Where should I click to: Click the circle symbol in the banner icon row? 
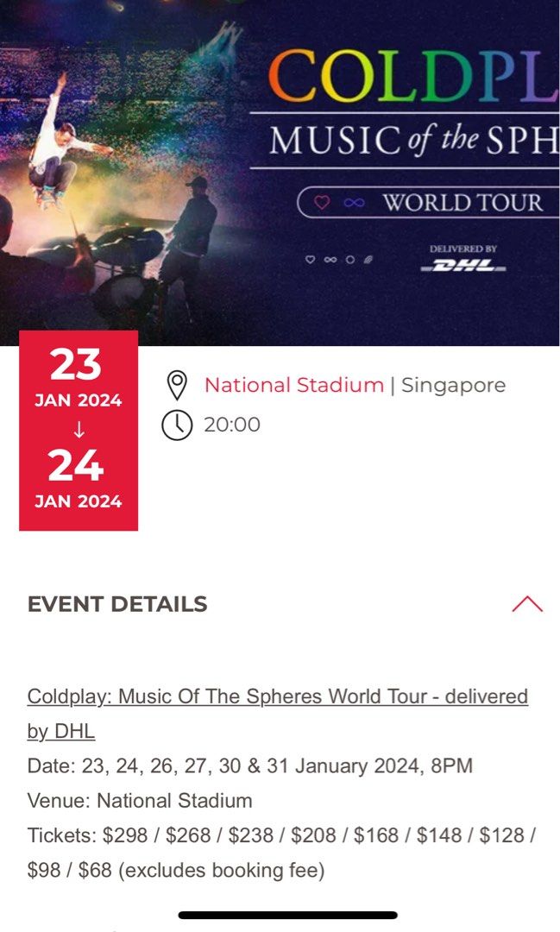click(x=349, y=257)
